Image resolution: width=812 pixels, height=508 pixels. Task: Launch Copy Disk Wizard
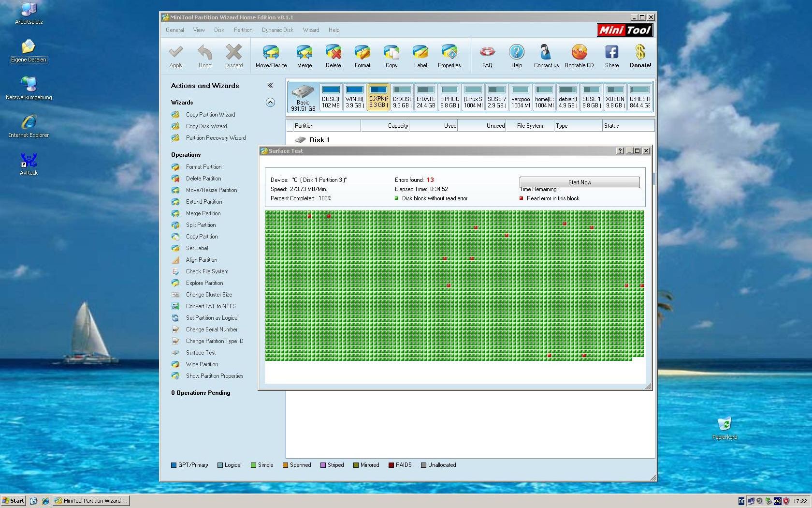[x=206, y=126]
